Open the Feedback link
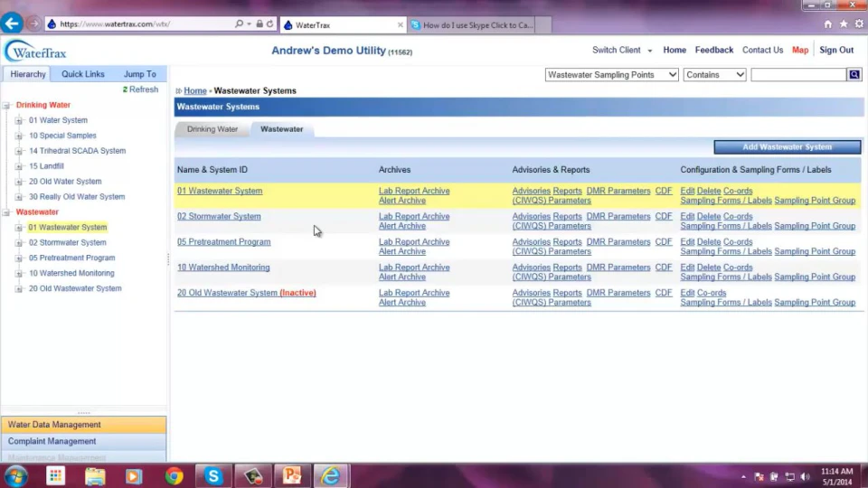 click(714, 50)
